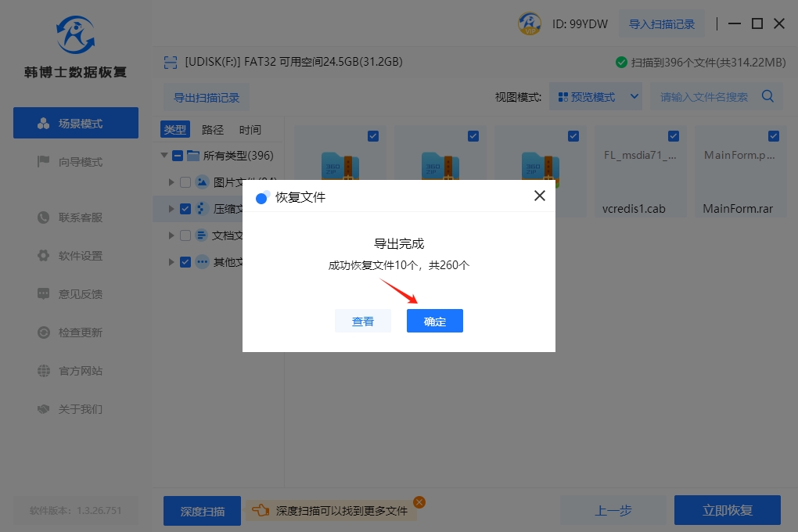Click the 检查更新 refresh icon

click(44, 332)
